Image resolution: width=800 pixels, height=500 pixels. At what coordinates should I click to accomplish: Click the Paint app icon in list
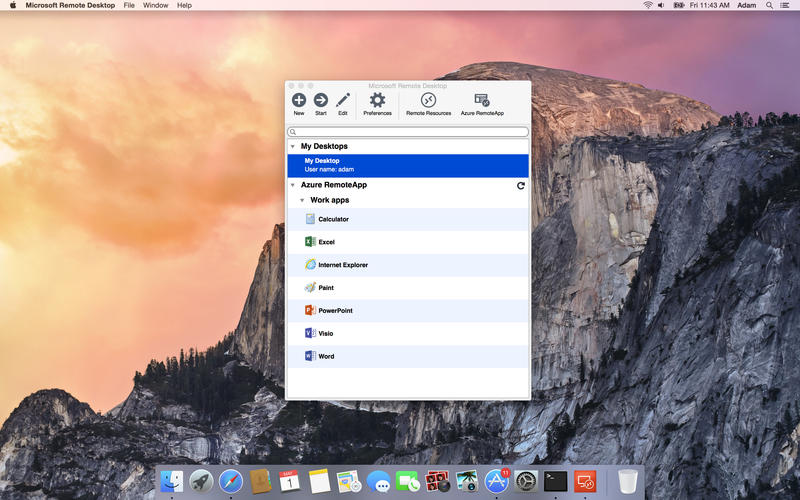(310, 288)
